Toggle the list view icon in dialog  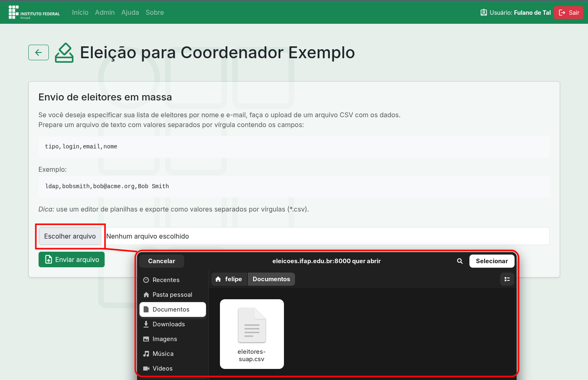(x=507, y=279)
